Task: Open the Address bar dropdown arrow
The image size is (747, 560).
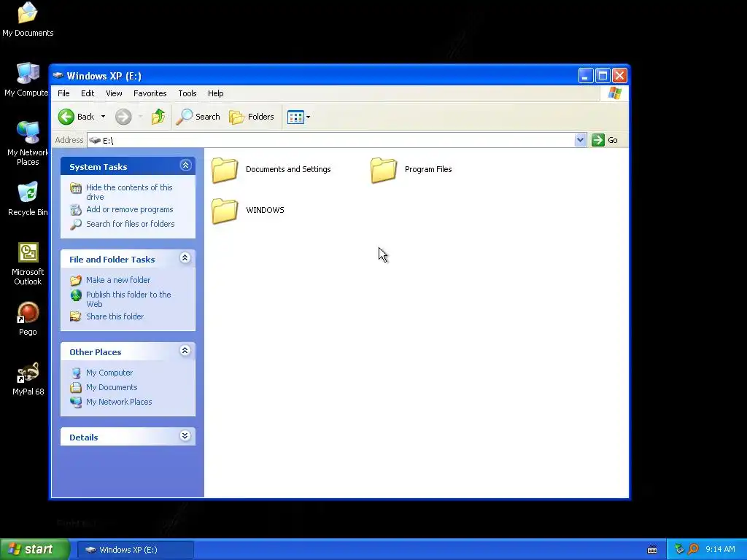Action: tap(580, 140)
